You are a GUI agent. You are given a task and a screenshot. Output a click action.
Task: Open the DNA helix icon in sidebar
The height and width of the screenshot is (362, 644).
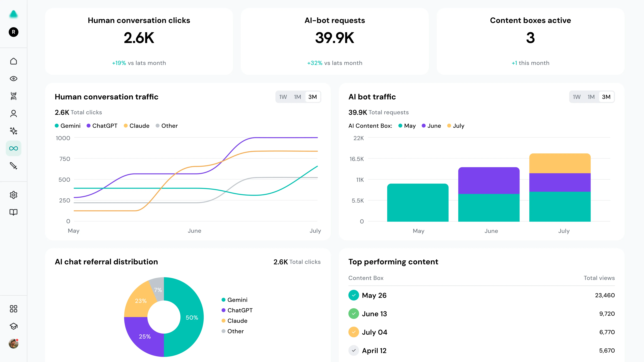click(13, 96)
